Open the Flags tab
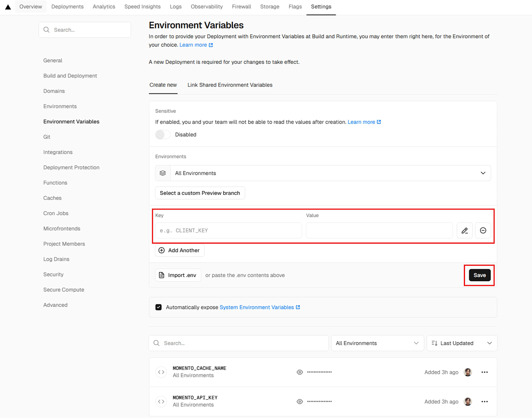 coord(295,7)
